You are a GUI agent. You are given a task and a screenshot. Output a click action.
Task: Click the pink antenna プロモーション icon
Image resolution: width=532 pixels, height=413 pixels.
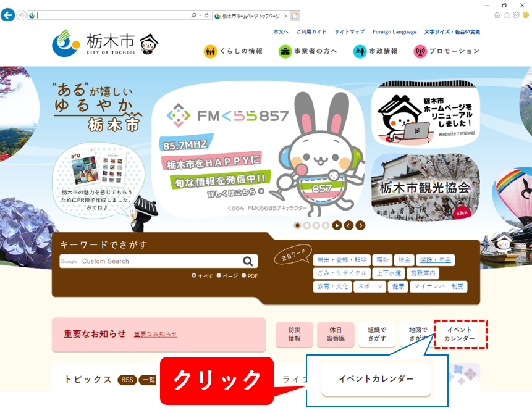click(420, 51)
